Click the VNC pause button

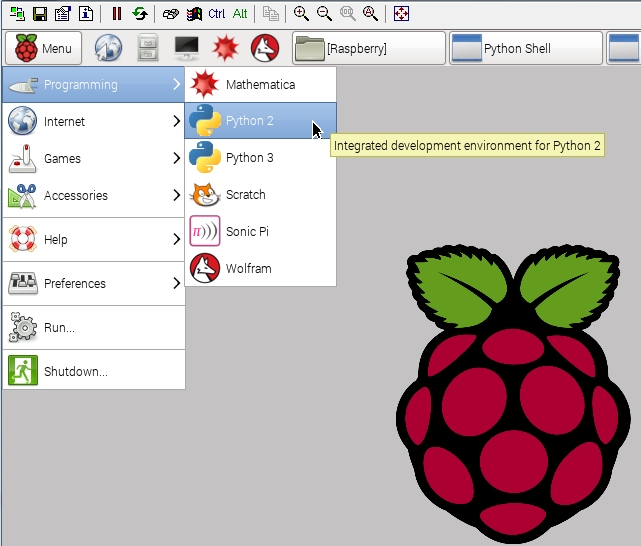[x=117, y=14]
